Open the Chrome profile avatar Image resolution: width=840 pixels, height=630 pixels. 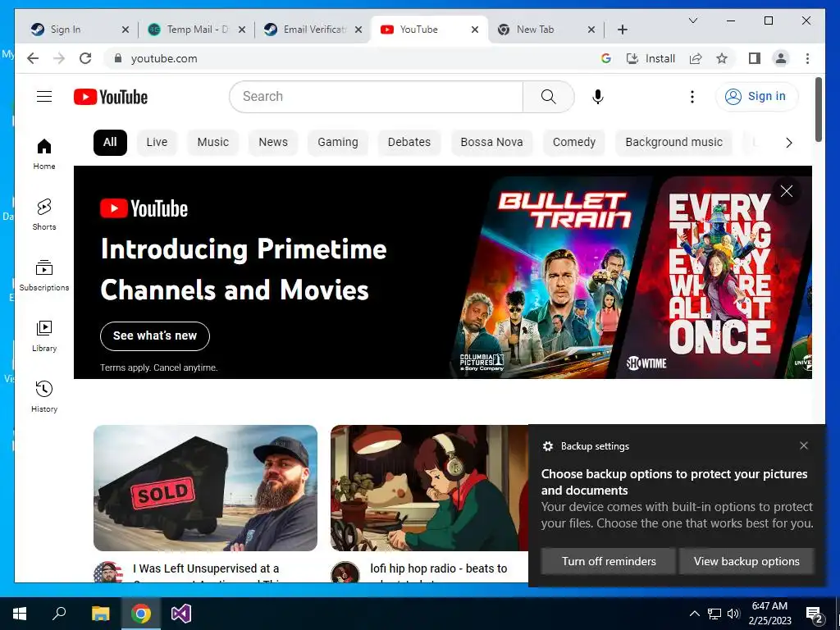[x=781, y=58]
